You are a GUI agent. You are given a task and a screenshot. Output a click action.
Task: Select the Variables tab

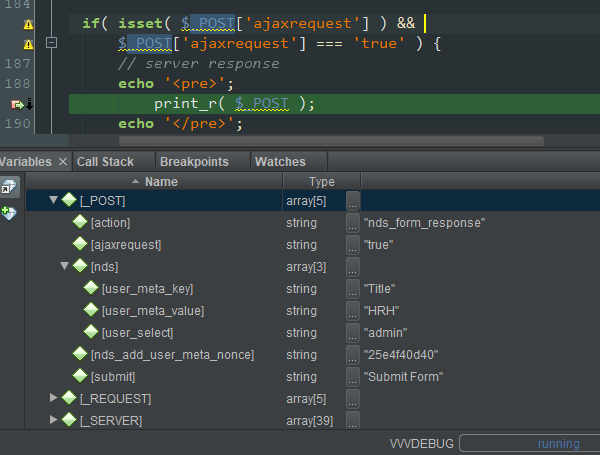click(x=26, y=162)
